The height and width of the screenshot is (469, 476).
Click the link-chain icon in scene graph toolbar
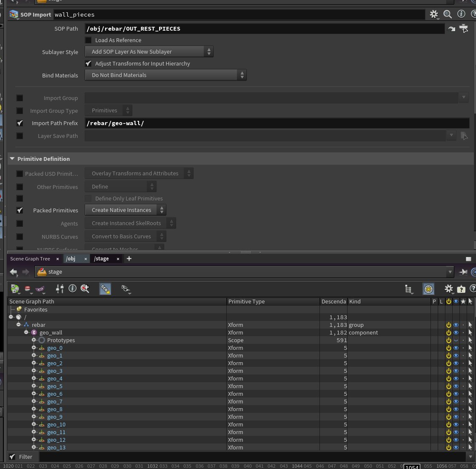coord(105,289)
